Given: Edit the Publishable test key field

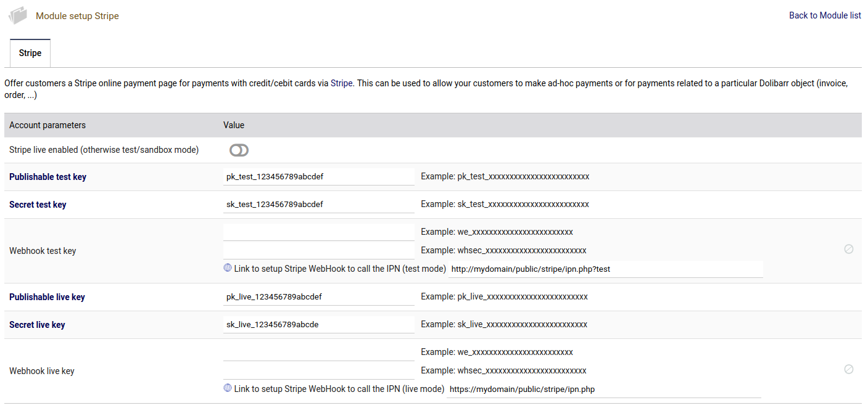Looking at the screenshot, I should click(x=319, y=177).
